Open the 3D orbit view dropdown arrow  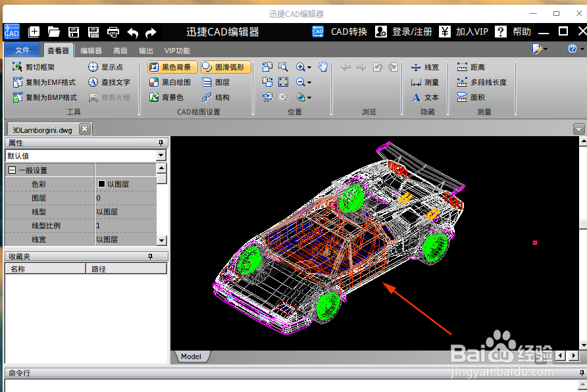tap(309, 98)
